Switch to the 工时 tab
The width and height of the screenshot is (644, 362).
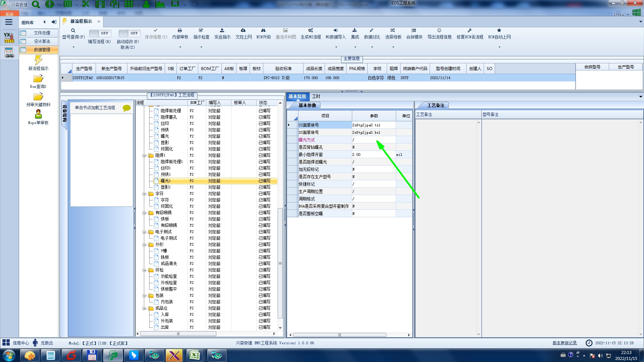(316, 97)
